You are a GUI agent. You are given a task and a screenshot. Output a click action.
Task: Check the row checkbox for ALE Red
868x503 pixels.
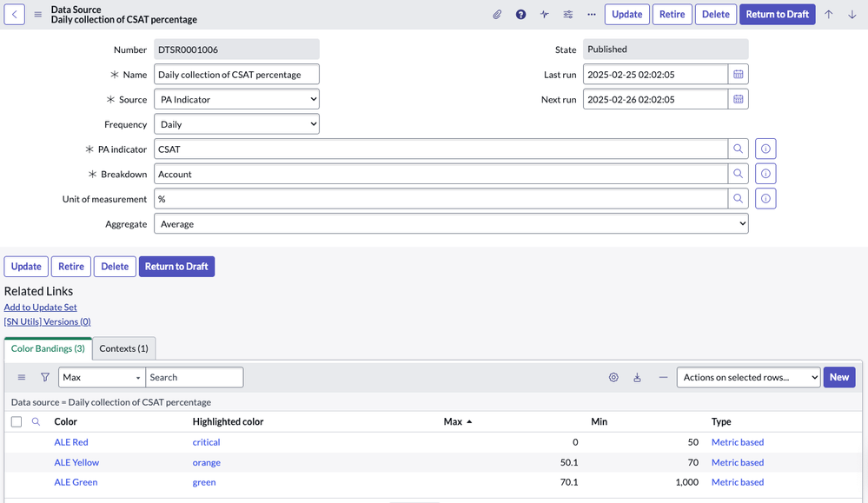pyautogui.click(x=15, y=442)
